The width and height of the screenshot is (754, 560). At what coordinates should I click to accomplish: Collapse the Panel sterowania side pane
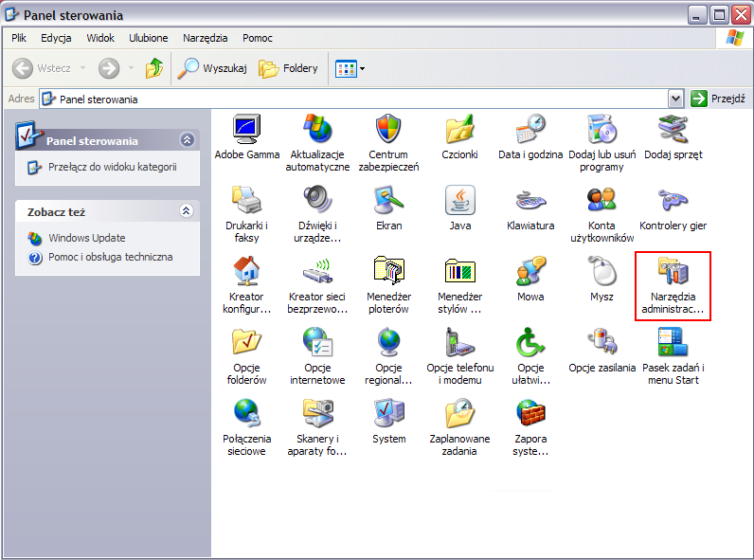(x=187, y=140)
